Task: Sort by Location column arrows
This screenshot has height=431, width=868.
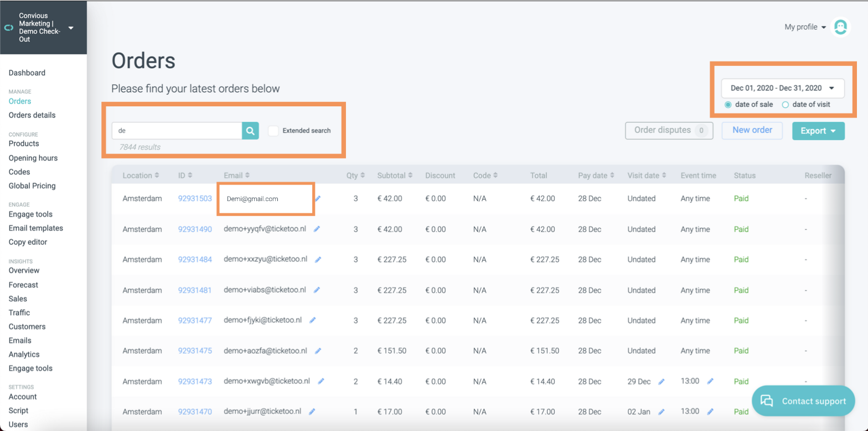Action: (x=157, y=176)
